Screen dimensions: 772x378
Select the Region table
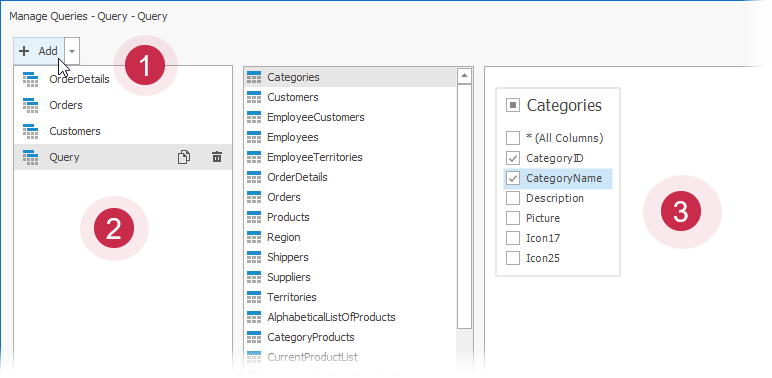tap(351, 237)
